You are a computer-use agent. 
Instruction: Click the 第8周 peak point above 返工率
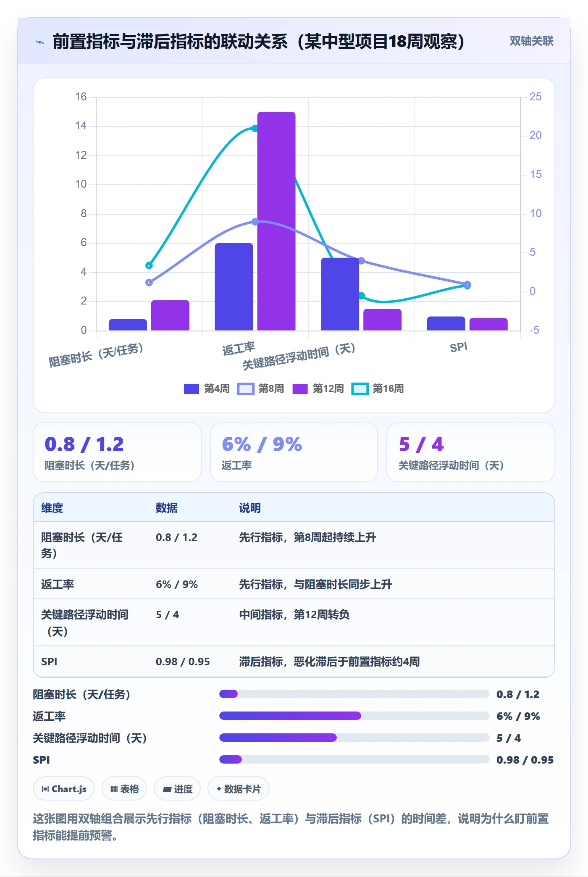pyautogui.click(x=255, y=222)
